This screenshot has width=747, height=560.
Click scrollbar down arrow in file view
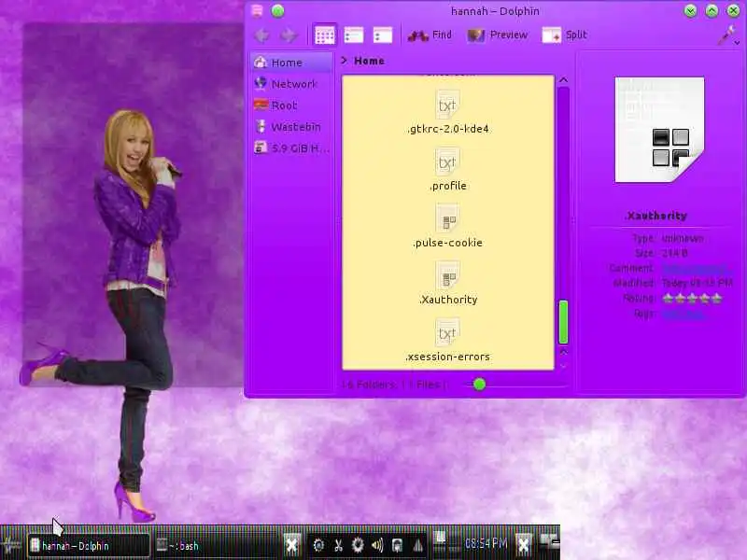[x=563, y=366]
